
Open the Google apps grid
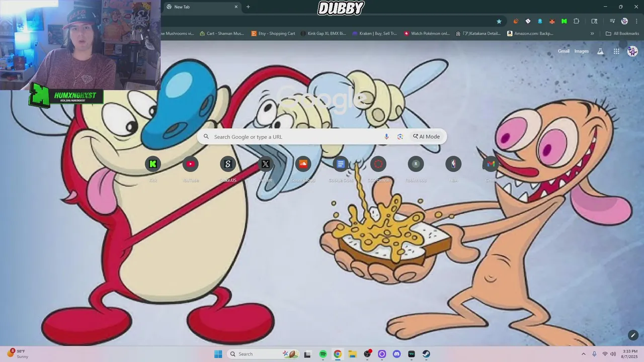616,51
